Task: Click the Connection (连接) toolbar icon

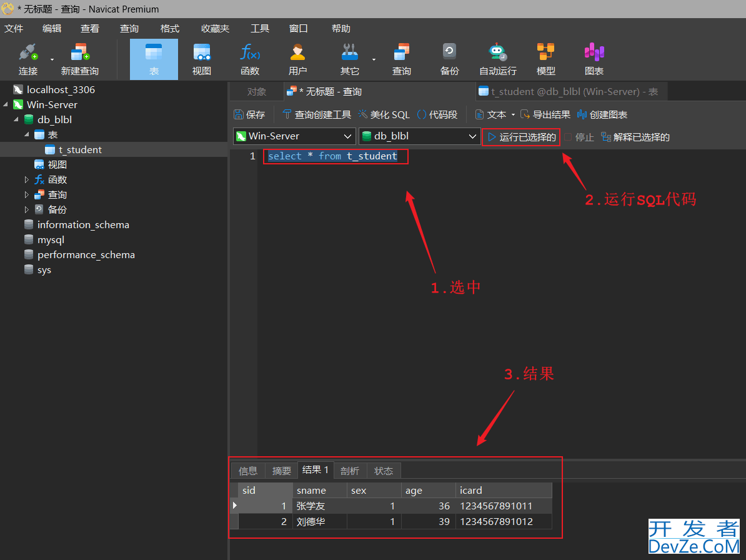Action: [x=28, y=59]
